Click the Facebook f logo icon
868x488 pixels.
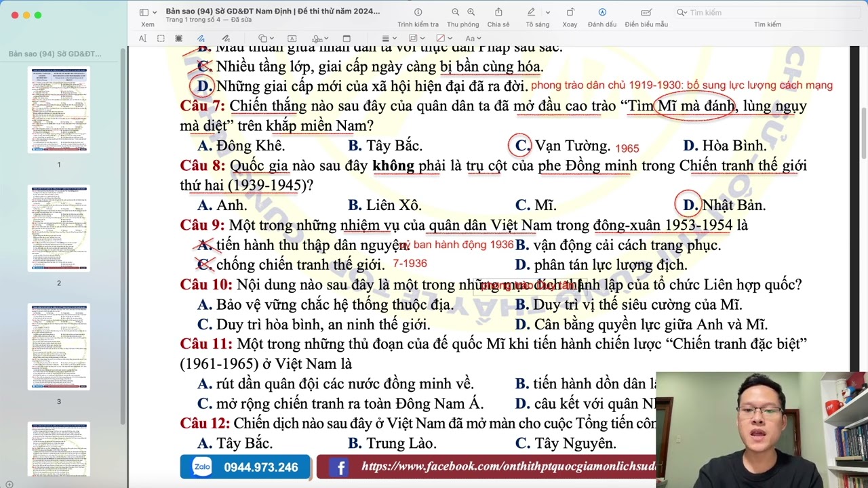(x=338, y=467)
